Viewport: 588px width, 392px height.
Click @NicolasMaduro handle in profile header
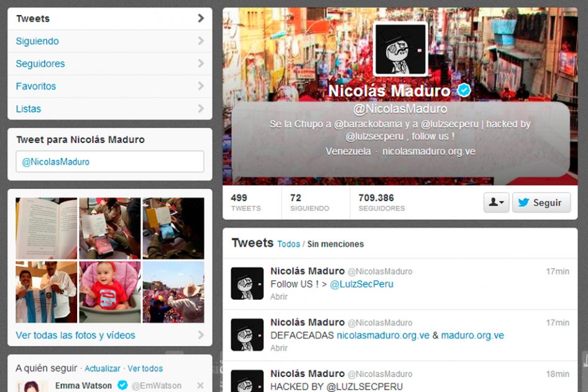point(400,109)
